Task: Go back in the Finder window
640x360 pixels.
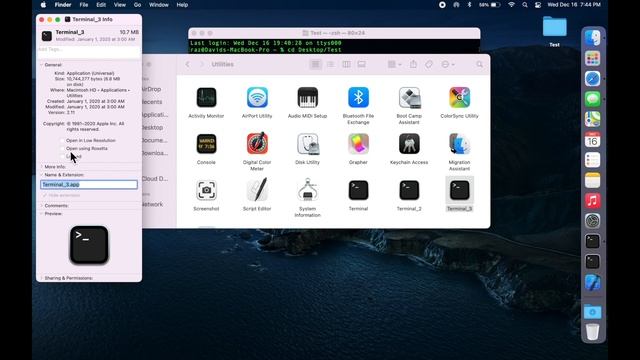Action: coord(187,64)
